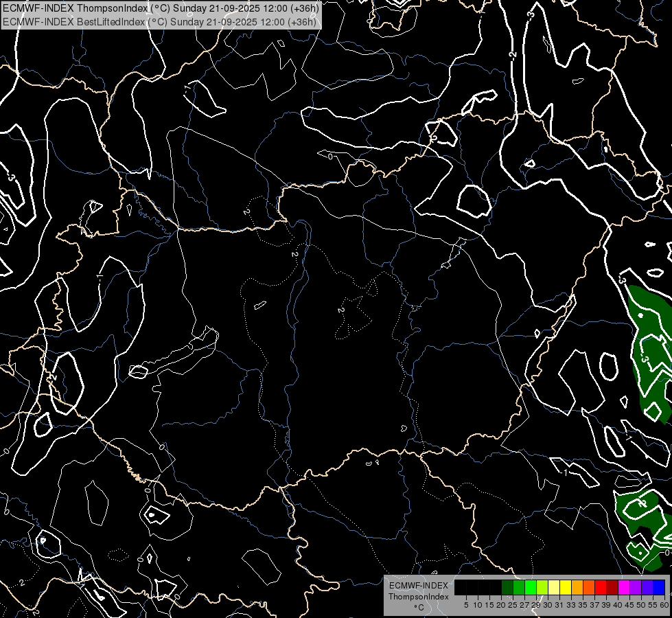Image resolution: width=672 pixels, height=618 pixels.
Task: Click the large green shaded area at right edge
Action: 649,343
